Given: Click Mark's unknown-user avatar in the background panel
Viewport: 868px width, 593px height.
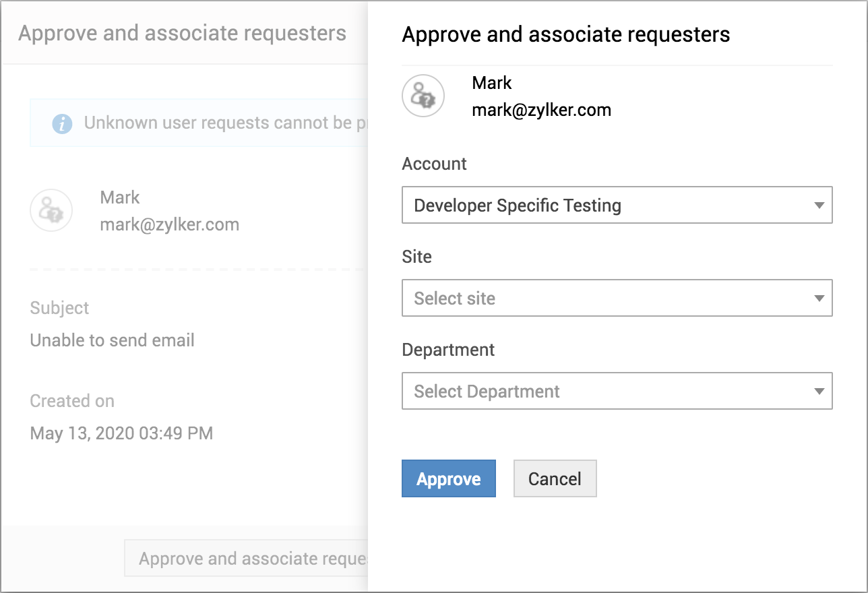Looking at the screenshot, I should pos(51,210).
